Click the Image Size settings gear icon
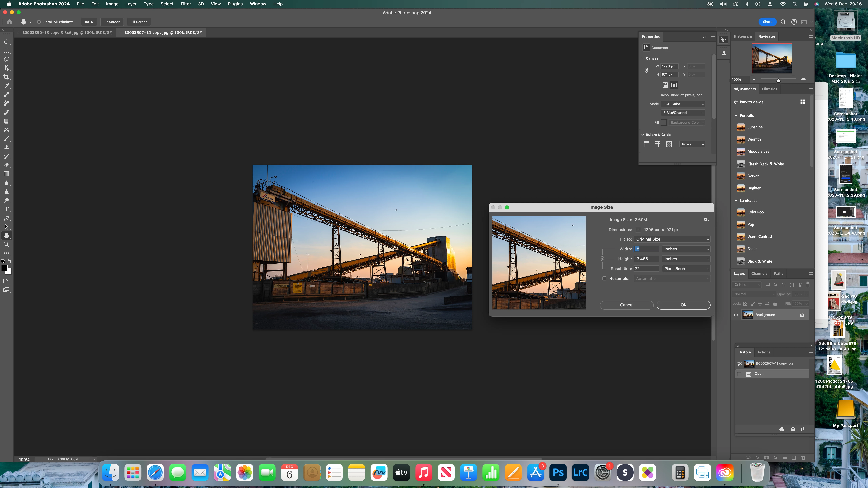 pyautogui.click(x=706, y=220)
